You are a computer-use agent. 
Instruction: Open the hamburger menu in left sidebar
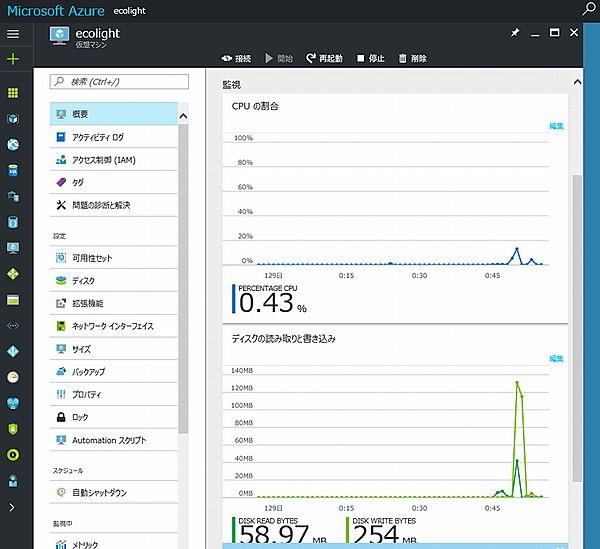click(13, 34)
